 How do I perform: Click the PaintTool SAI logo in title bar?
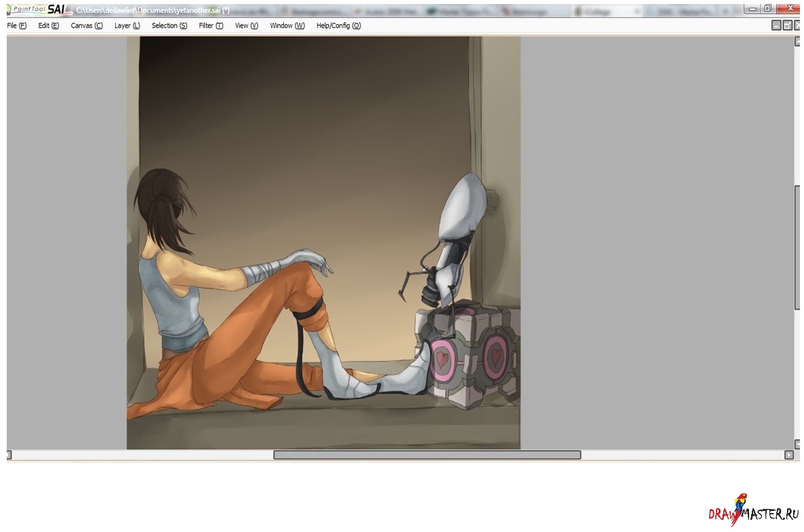(39, 9)
